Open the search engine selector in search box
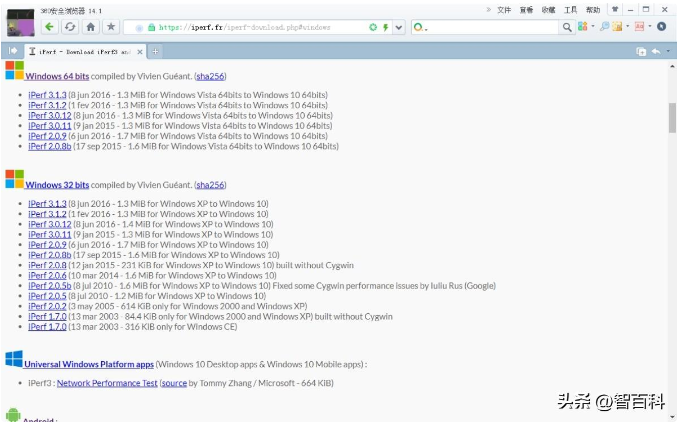The image size is (678, 423). (x=420, y=27)
